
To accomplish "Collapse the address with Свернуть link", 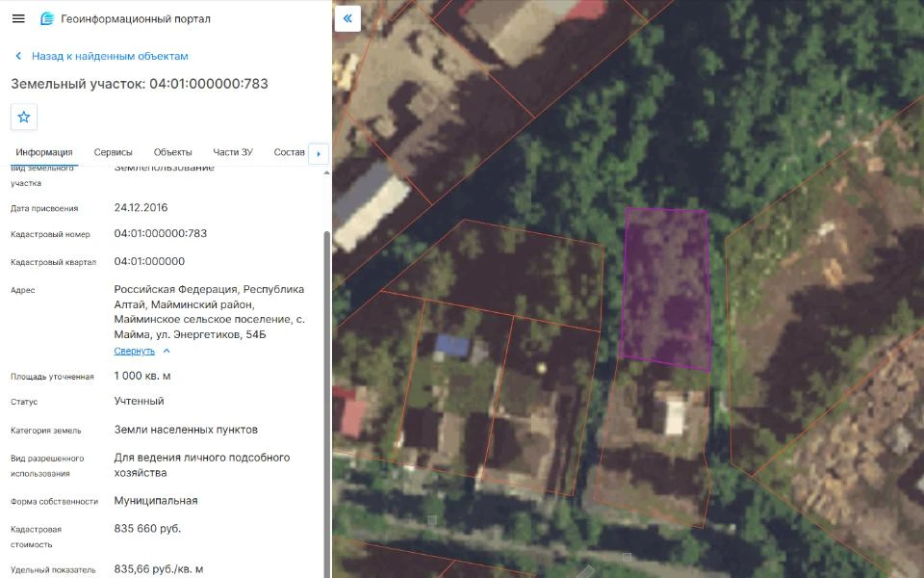I will click(x=135, y=351).
